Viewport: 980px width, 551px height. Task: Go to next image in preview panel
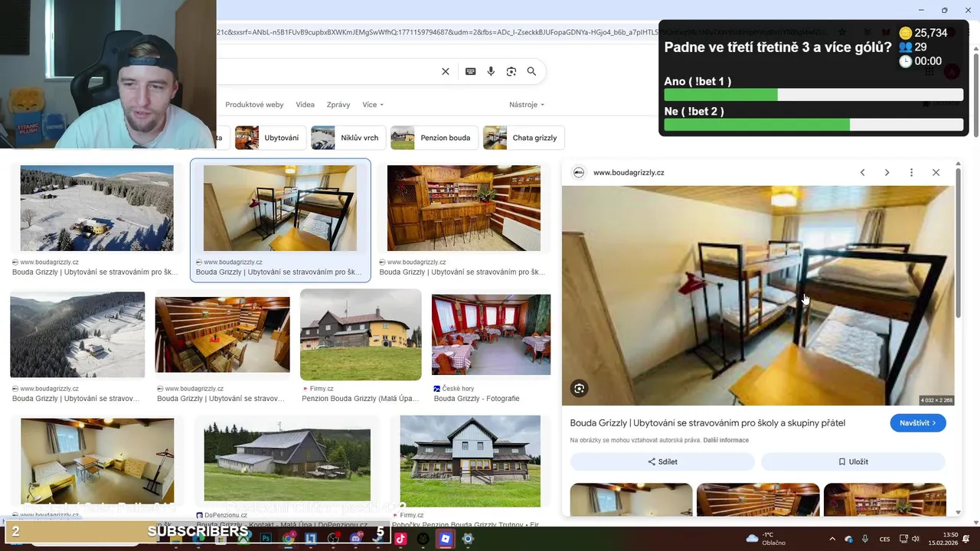887,172
